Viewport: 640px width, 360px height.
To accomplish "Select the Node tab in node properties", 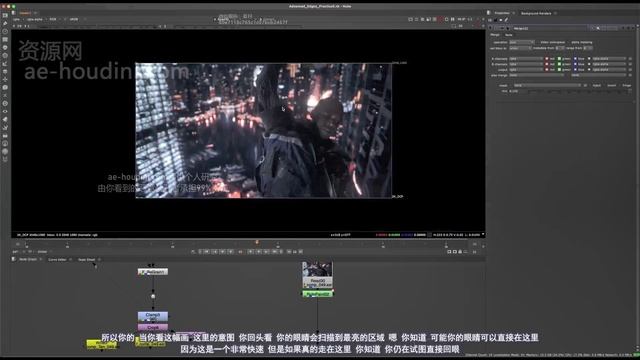I will tap(509, 35).
